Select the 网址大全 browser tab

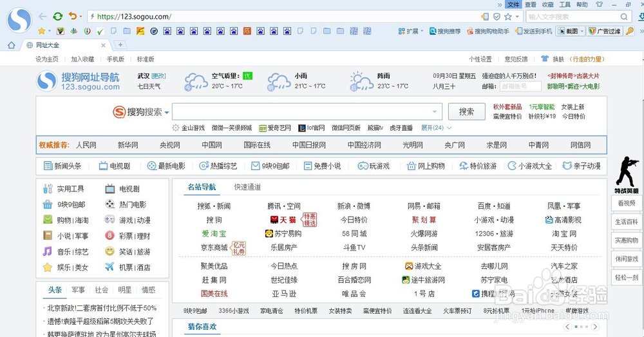(x=65, y=45)
